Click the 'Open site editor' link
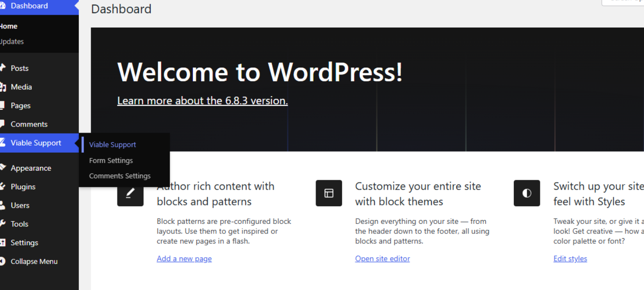The width and height of the screenshot is (644, 290). click(x=382, y=259)
